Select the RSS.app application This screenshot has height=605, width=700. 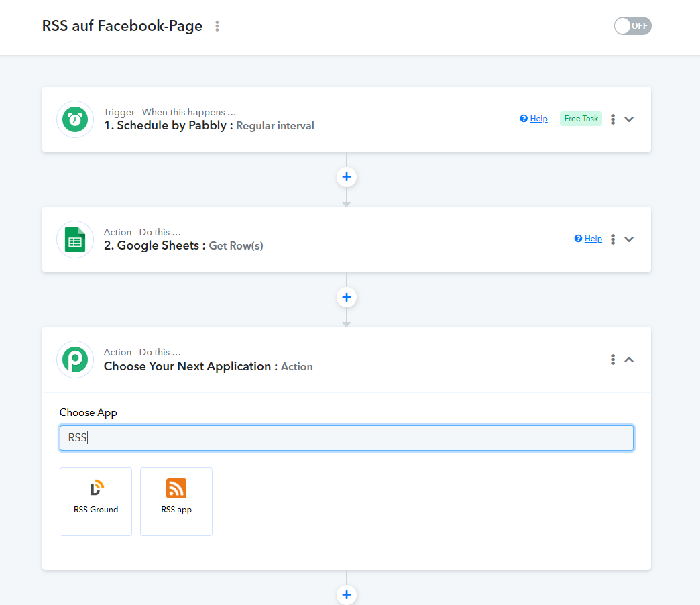click(x=176, y=502)
